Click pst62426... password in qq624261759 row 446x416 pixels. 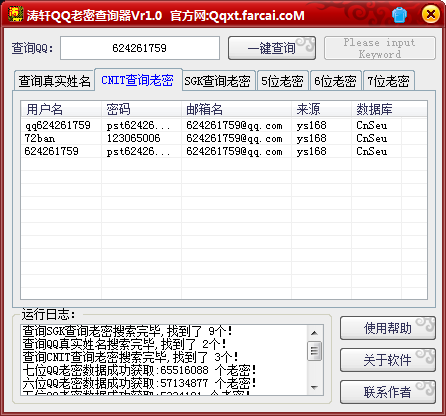138,125
